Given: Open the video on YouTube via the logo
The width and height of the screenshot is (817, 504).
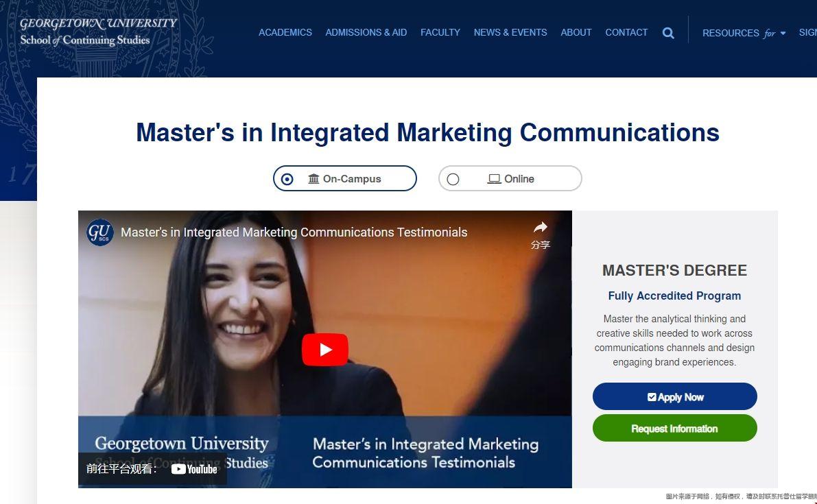Looking at the screenshot, I should click(x=194, y=469).
